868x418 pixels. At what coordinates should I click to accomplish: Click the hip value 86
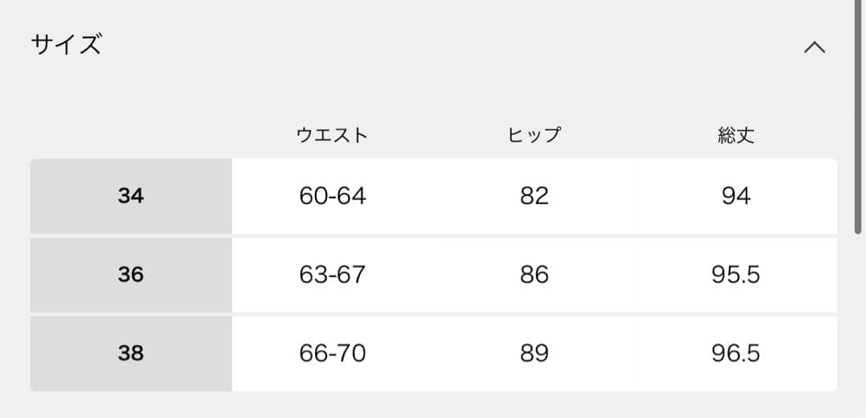tap(534, 275)
